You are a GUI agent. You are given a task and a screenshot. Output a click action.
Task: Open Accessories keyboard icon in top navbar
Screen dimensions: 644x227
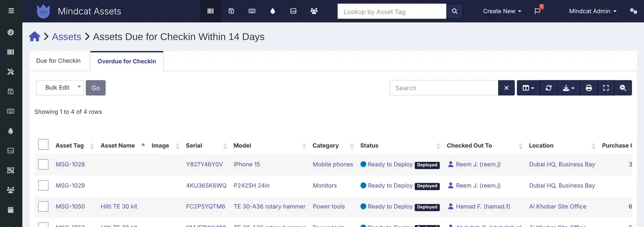252,11
